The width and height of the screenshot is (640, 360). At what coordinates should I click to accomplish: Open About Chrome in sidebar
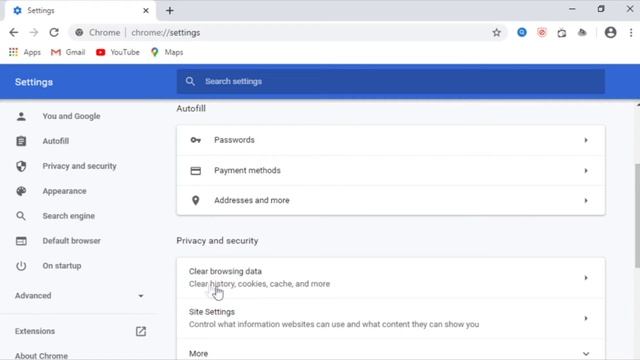click(41, 356)
